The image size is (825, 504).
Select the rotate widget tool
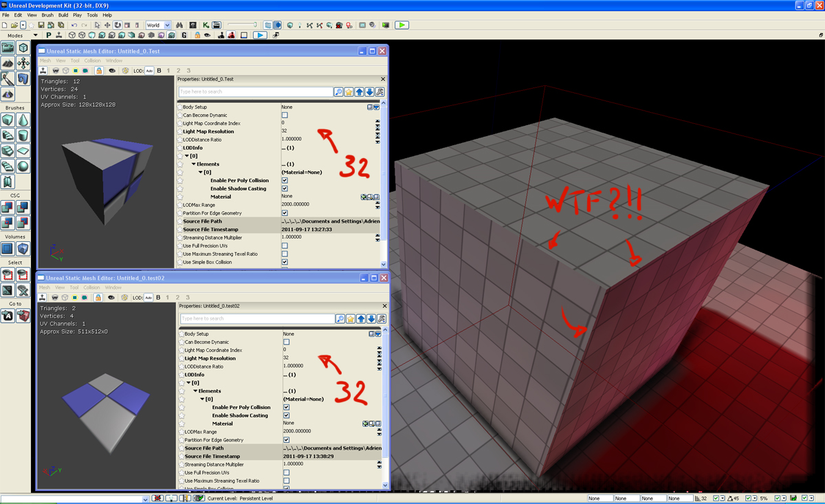[118, 25]
